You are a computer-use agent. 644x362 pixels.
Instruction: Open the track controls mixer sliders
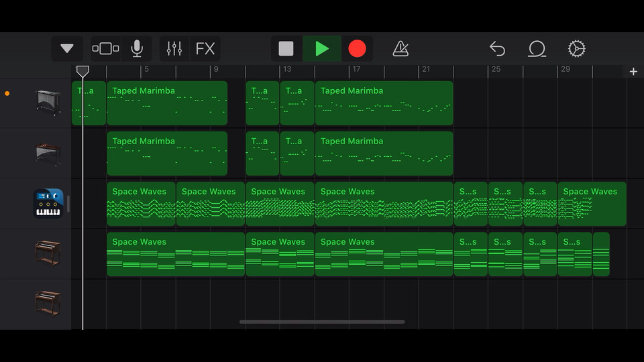coord(174,48)
